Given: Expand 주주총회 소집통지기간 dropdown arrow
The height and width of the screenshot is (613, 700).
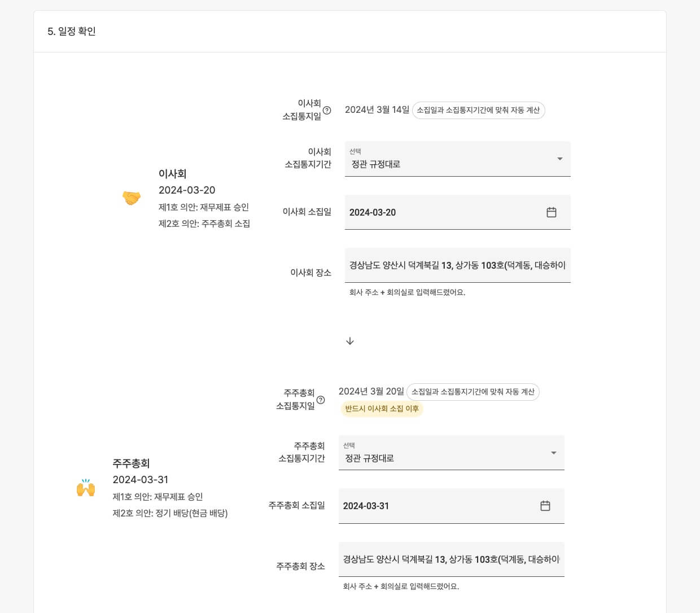Looking at the screenshot, I should (553, 453).
